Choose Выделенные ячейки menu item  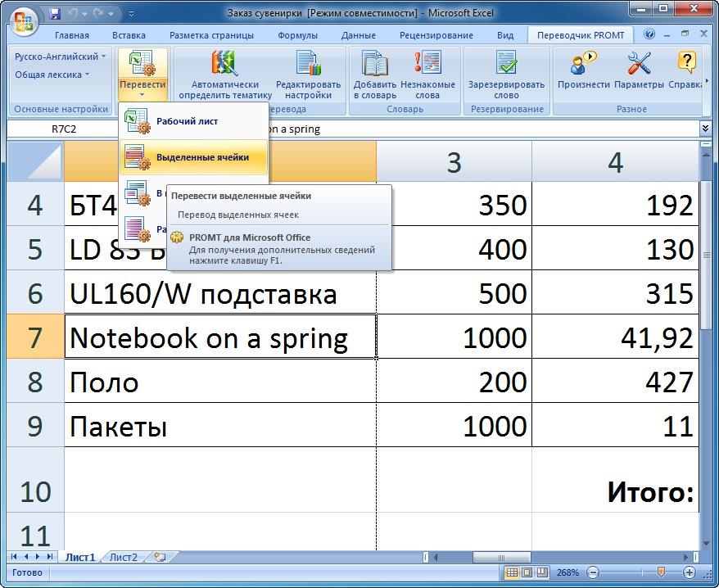pyautogui.click(x=193, y=157)
